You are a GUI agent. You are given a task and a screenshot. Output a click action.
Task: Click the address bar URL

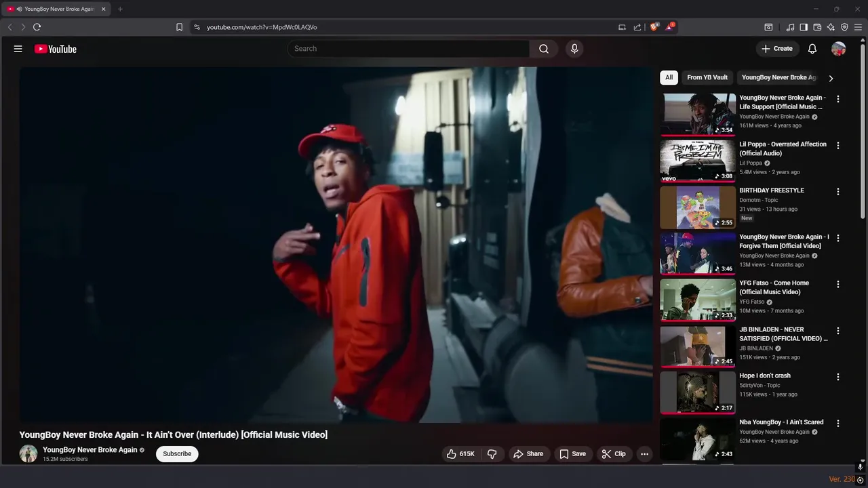point(262,27)
